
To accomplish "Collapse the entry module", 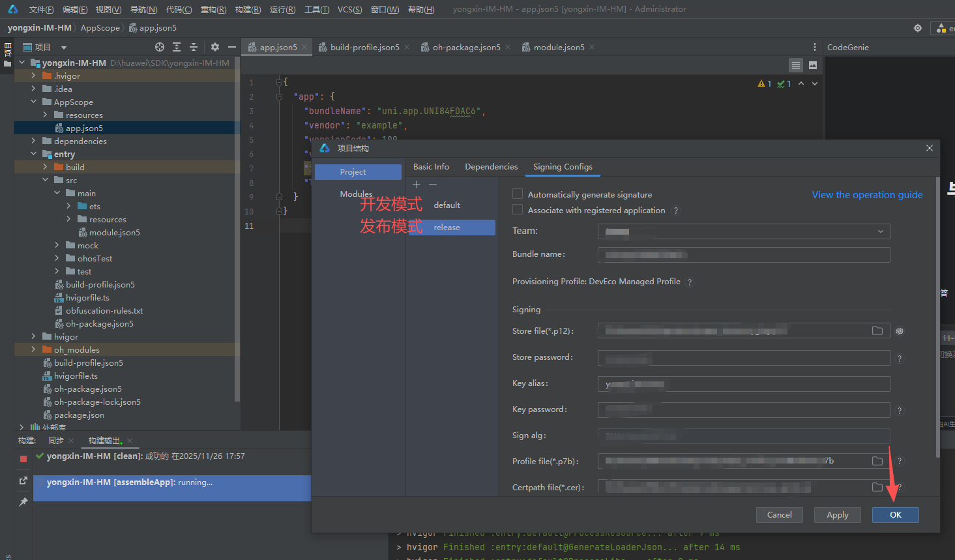I will 33,154.
